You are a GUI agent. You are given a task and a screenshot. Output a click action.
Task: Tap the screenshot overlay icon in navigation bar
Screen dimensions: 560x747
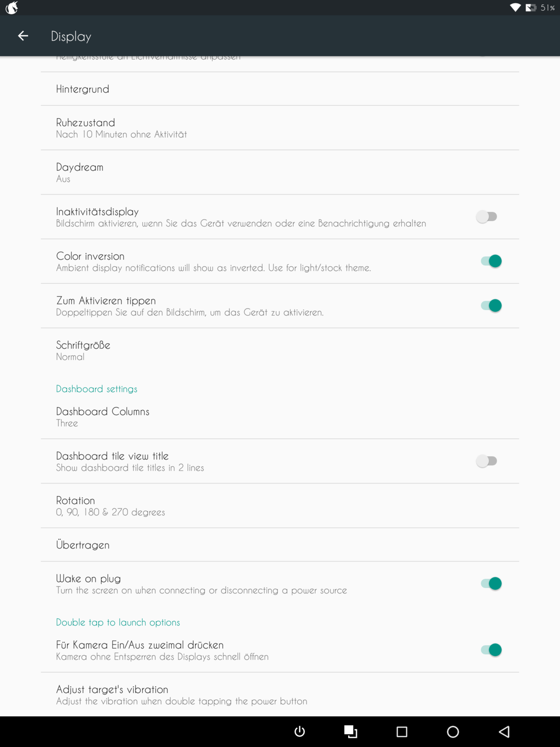[x=350, y=732]
